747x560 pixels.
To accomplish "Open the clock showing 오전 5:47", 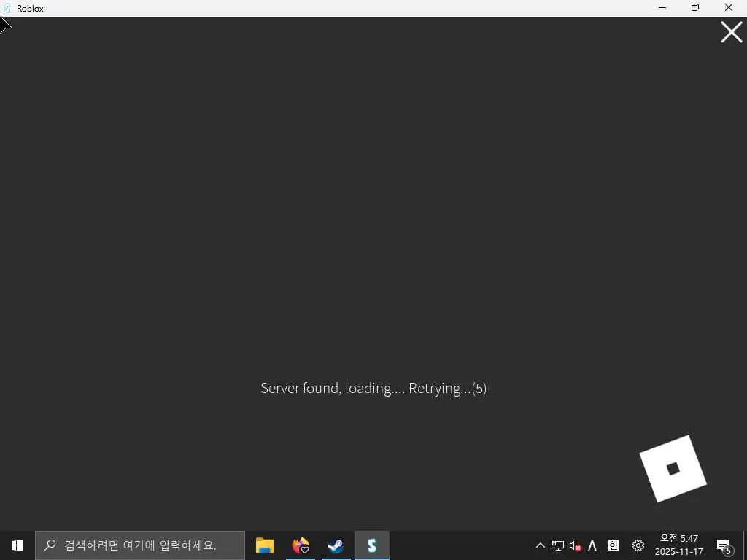I will [x=679, y=539].
